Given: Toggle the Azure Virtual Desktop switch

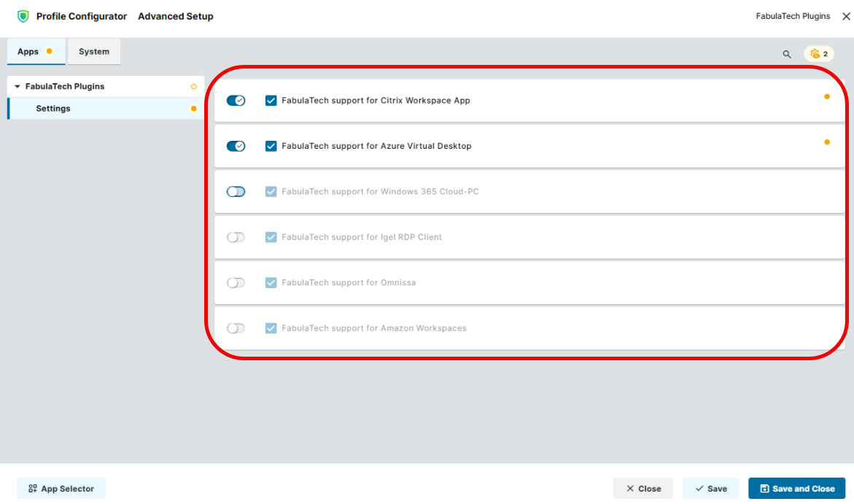Looking at the screenshot, I should point(236,146).
